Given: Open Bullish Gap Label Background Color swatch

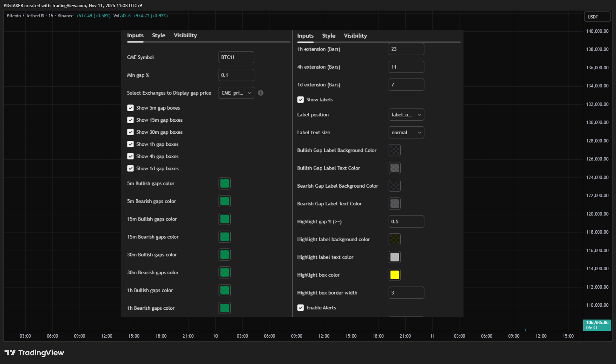Looking at the screenshot, I should [x=395, y=150].
